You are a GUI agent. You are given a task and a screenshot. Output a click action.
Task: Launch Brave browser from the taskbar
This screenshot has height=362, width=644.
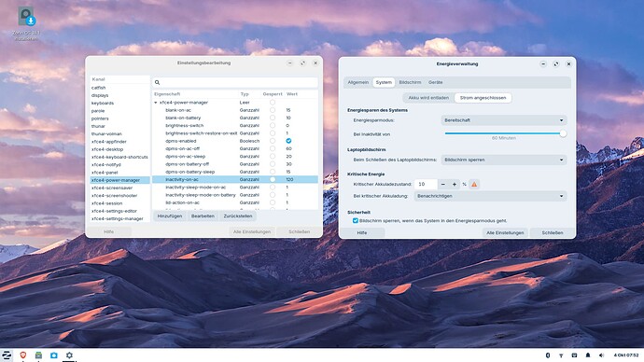point(23,355)
